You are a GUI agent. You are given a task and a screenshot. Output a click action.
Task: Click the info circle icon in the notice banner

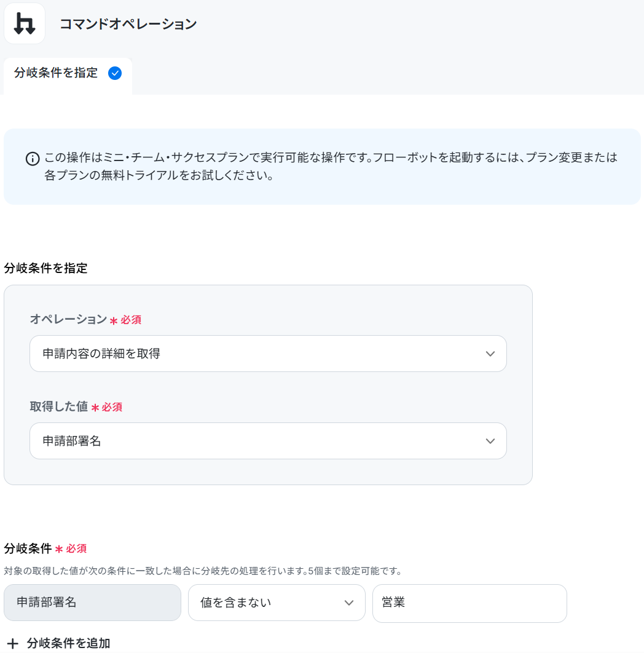pyautogui.click(x=33, y=159)
